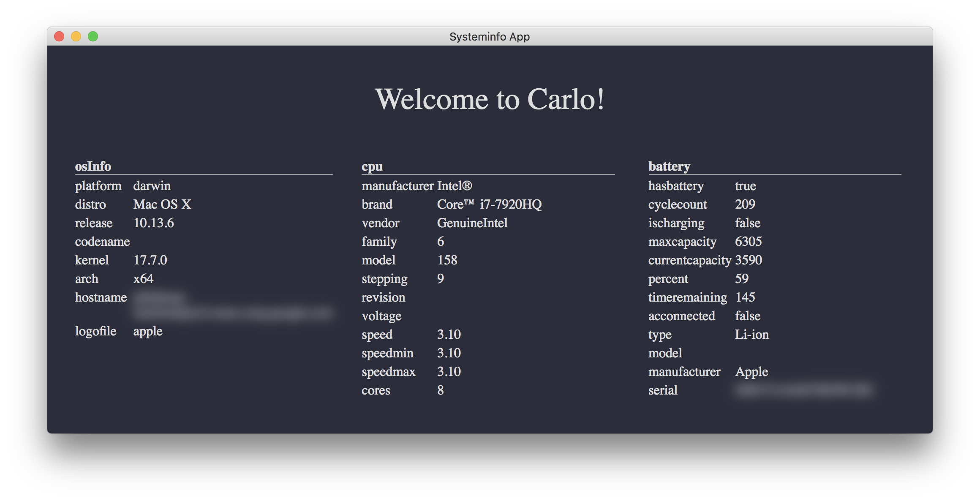Click the stepping label in cpu
This screenshot has height=501, width=980.
coord(384,279)
